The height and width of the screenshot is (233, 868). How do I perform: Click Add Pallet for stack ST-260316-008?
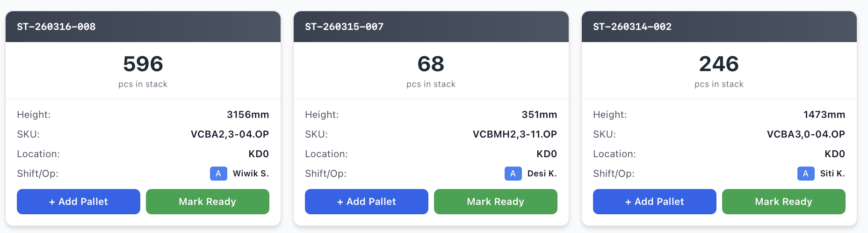pos(79,202)
